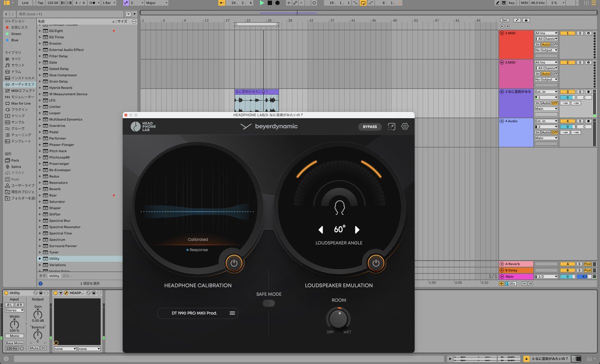Click the Tap tempo button
The height and width of the screenshot is (364, 600).
click(x=40, y=3)
